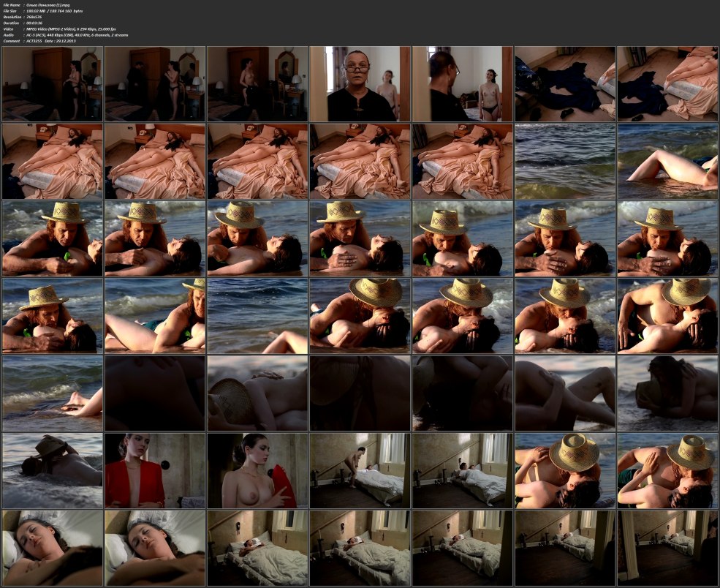Open thumbnail of person wearing glasses facing camera
720x588 pixels.
360,83
